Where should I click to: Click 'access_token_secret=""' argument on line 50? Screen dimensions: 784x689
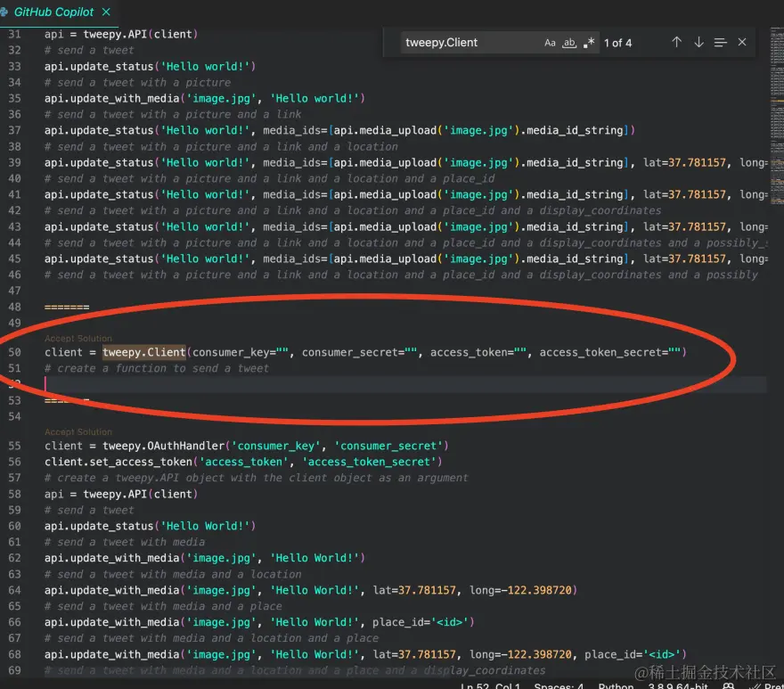pos(610,352)
